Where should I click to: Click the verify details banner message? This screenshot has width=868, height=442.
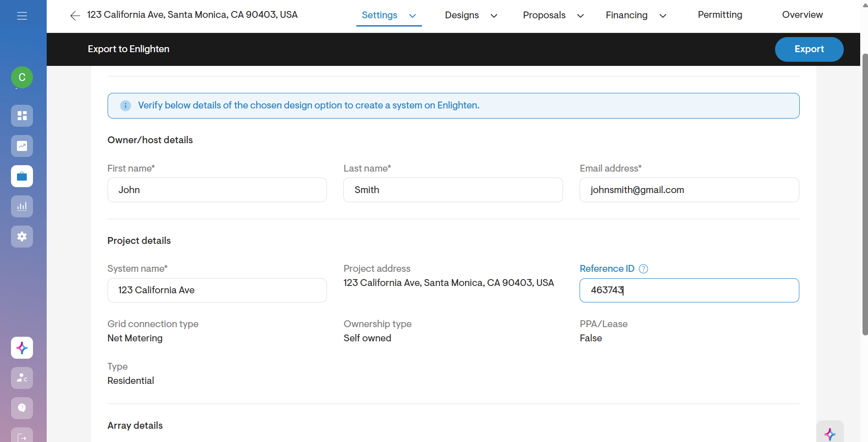(x=309, y=105)
